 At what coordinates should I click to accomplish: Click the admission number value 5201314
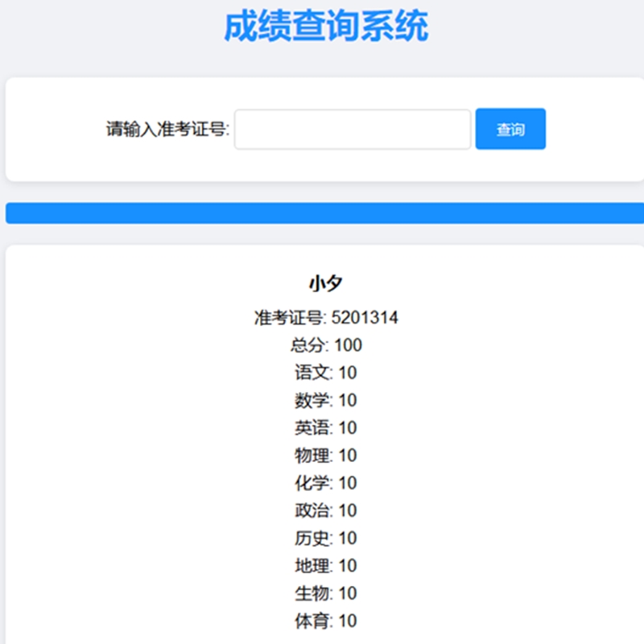click(x=365, y=318)
